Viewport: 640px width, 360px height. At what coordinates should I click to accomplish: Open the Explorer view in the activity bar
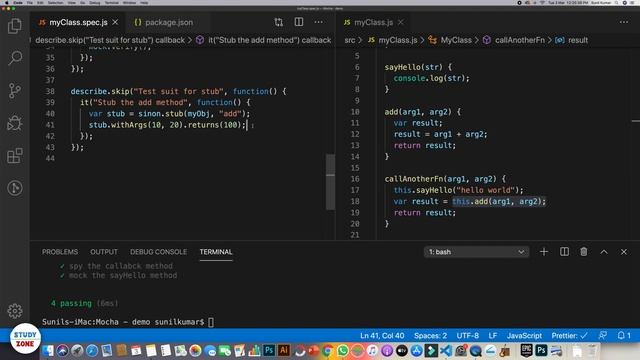(x=15, y=26)
